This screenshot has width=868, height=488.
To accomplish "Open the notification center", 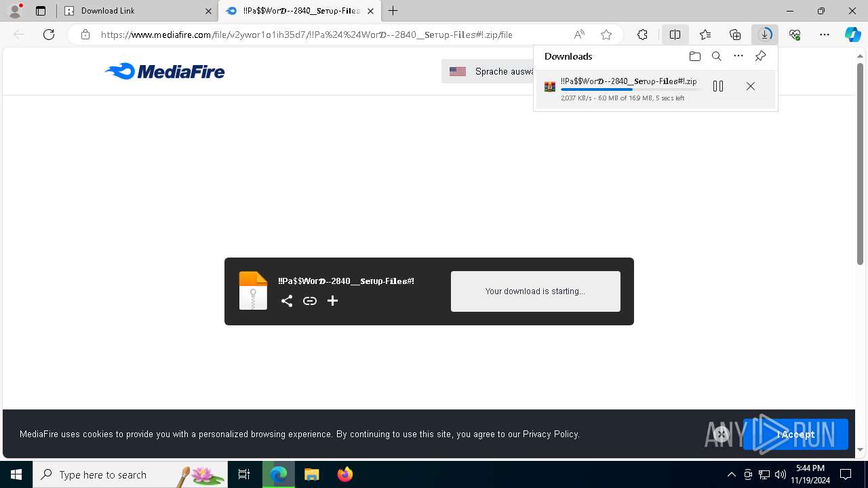I will tap(846, 474).
